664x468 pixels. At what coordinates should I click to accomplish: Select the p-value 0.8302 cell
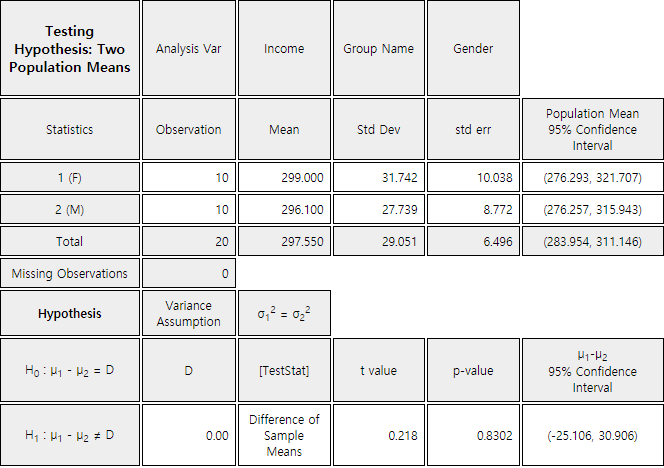(x=473, y=435)
